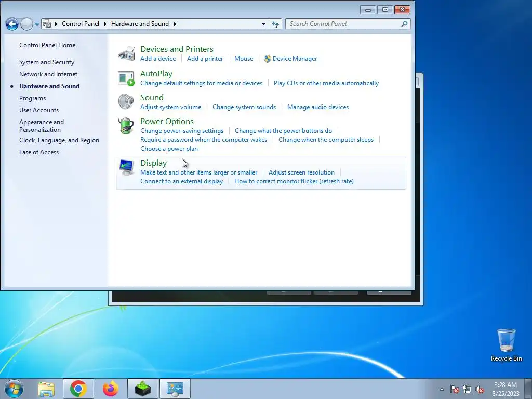532x399 pixels.
Task: Switch to Control Panel taskbar button
Action: click(175, 389)
